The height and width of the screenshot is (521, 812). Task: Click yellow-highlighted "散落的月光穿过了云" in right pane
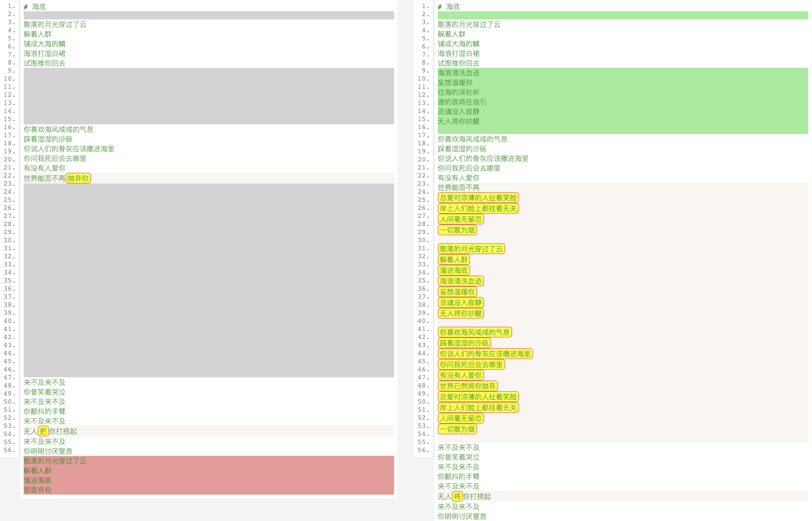[471, 249]
